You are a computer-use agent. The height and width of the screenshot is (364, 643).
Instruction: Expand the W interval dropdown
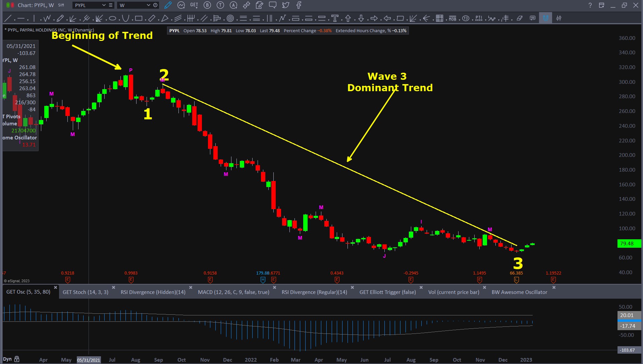click(148, 5)
